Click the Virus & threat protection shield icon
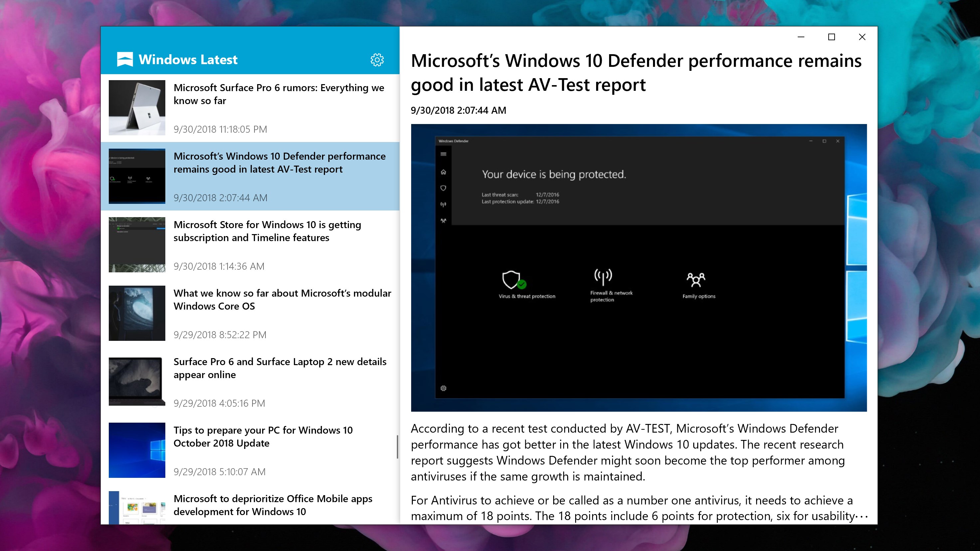This screenshot has width=980, height=551. point(511,280)
